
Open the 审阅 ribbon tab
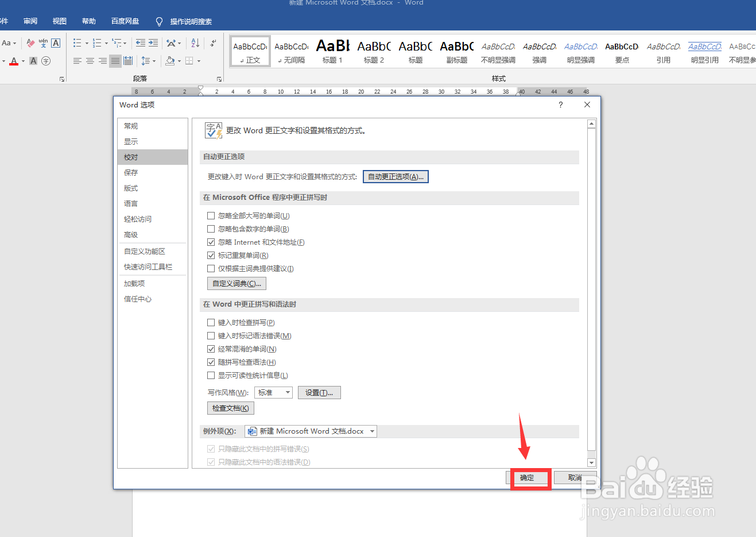coord(30,21)
